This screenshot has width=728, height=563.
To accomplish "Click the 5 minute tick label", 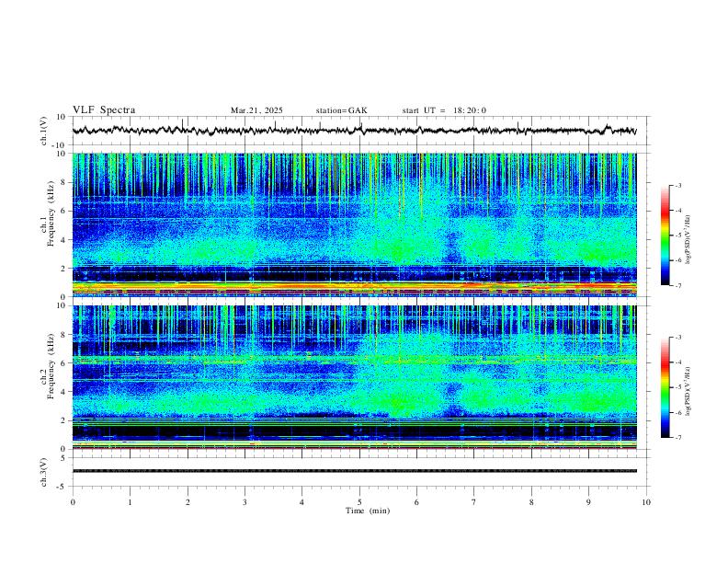I will (359, 502).
